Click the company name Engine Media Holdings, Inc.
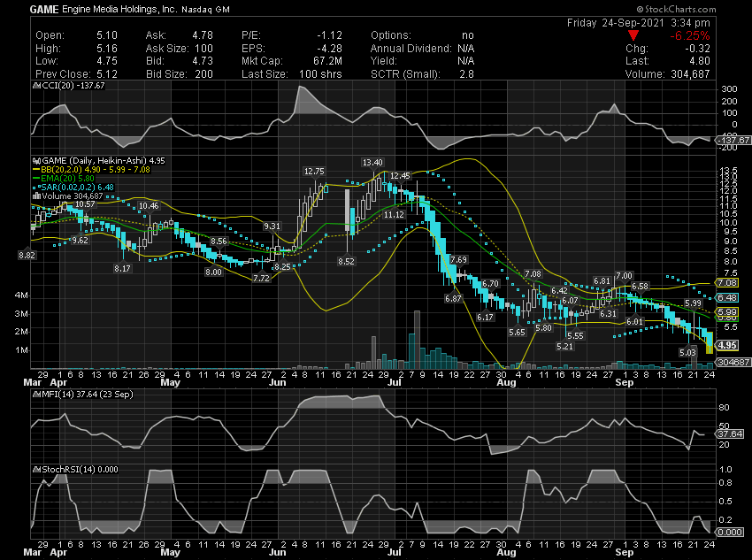The height and width of the screenshot is (560, 752). [120, 10]
